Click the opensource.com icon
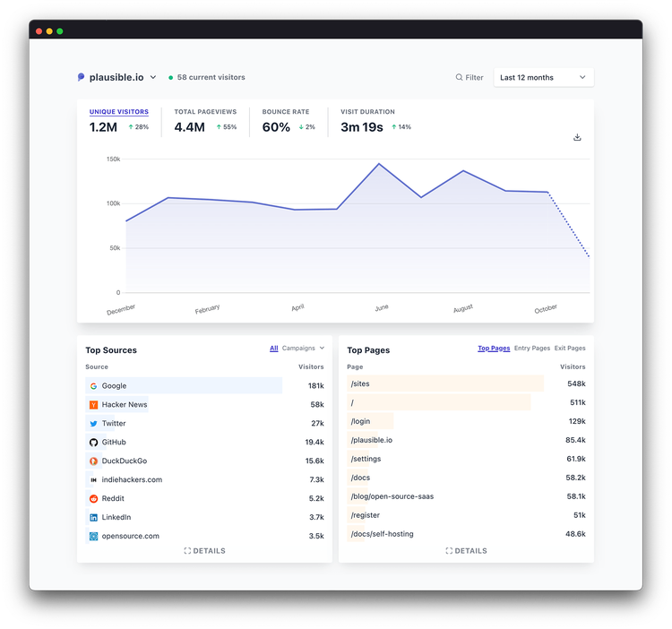Viewport: 672px width, 629px height. tap(93, 536)
